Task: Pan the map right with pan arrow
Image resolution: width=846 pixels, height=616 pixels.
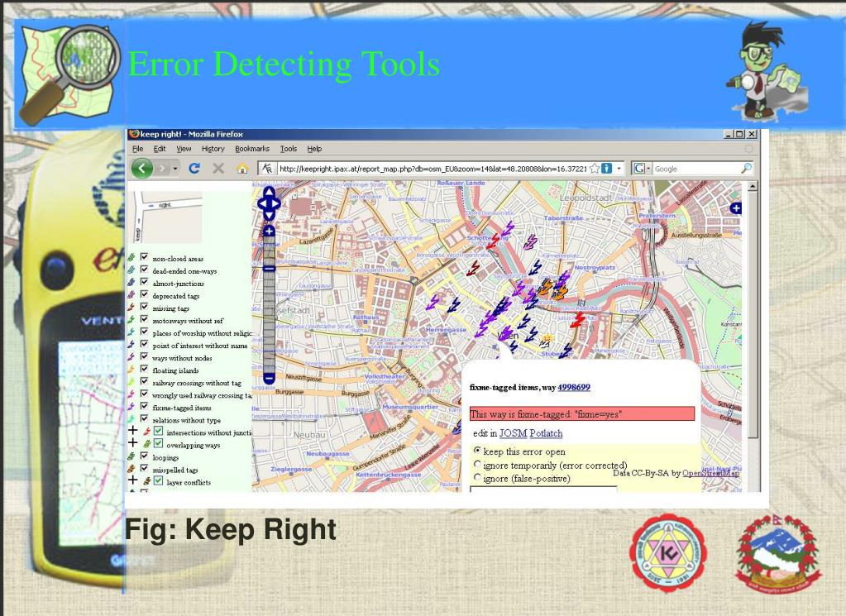Action: tap(276, 204)
